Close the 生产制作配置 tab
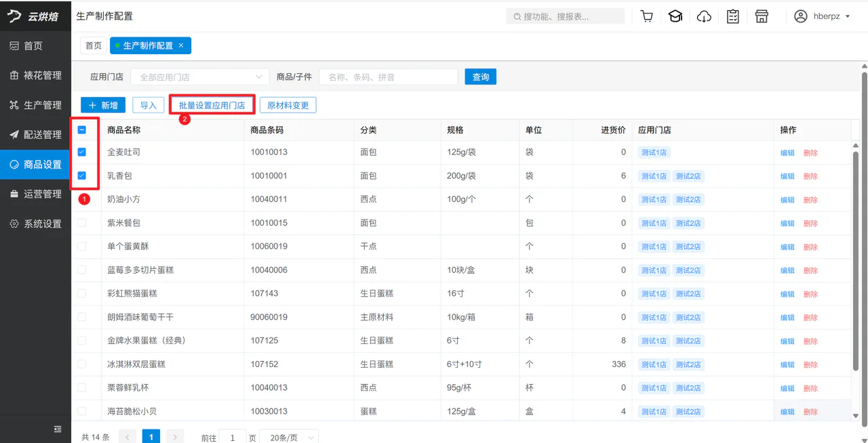This screenshot has height=443, width=868. (x=181, y=45)
